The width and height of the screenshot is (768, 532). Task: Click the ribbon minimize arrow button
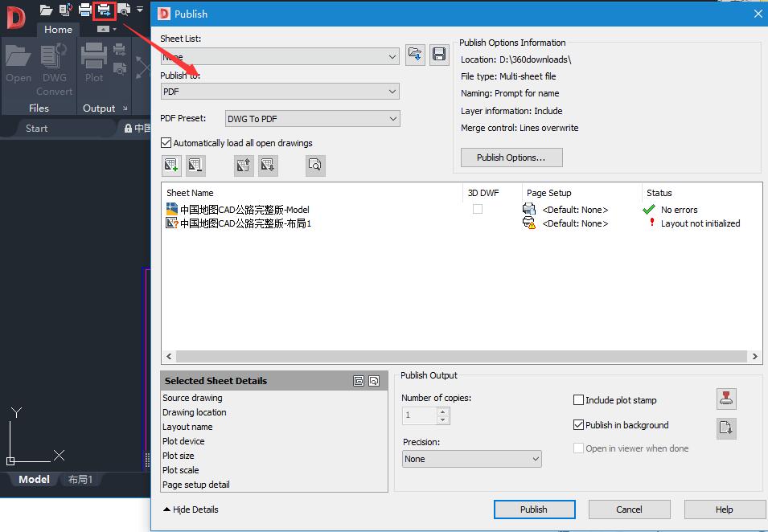[104, 30]
